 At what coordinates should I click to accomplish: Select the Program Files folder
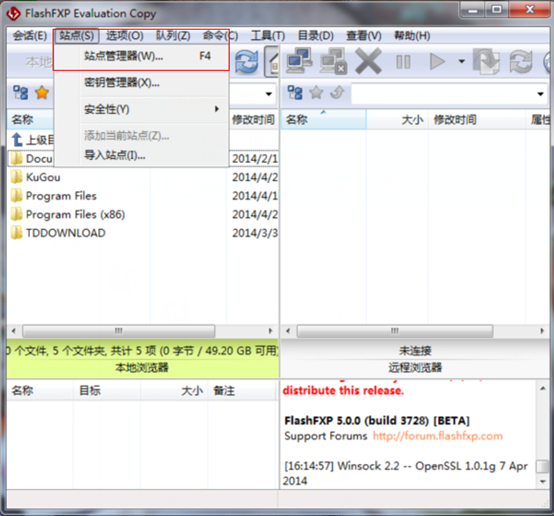61,195
